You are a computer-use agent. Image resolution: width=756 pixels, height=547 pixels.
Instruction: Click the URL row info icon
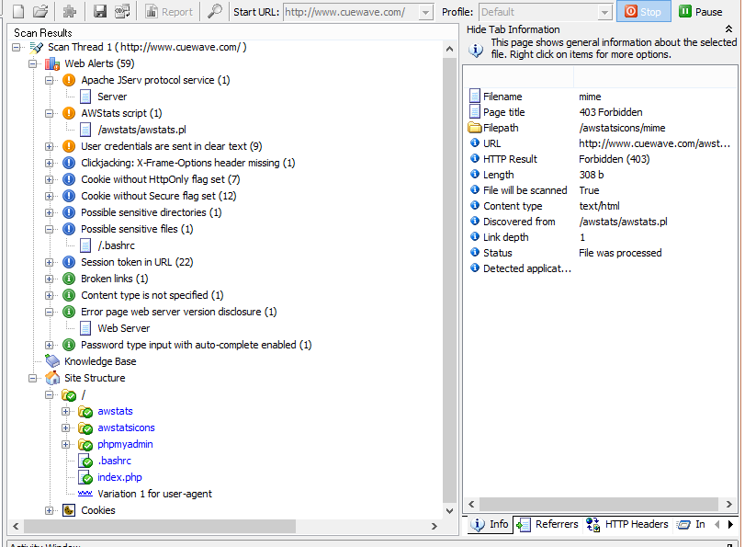coord(475,143)
